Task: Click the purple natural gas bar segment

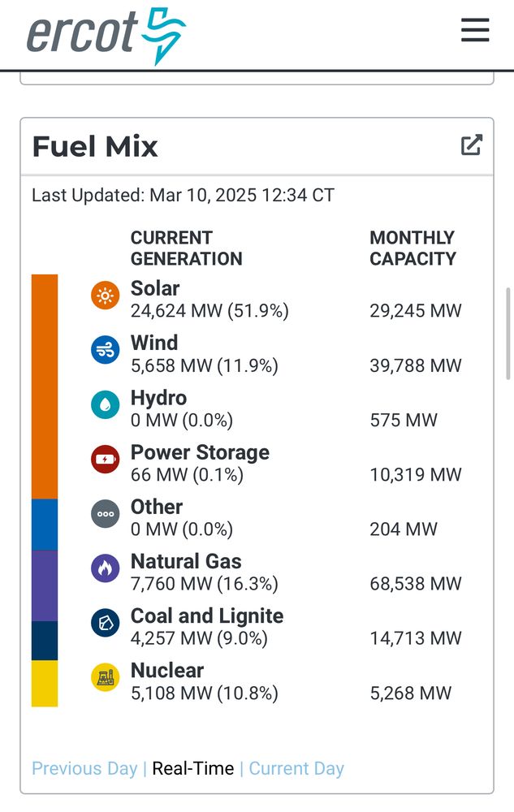Action: tap(45, 585)
